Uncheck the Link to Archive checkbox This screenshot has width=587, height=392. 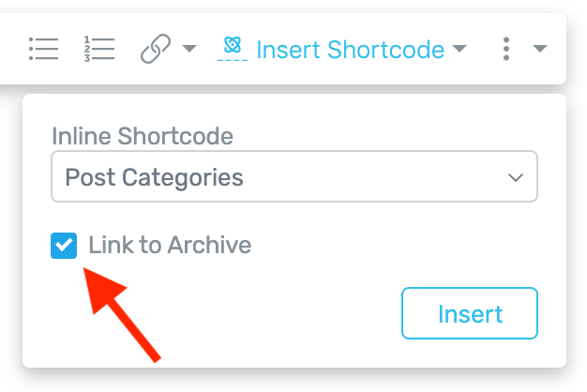64,246
